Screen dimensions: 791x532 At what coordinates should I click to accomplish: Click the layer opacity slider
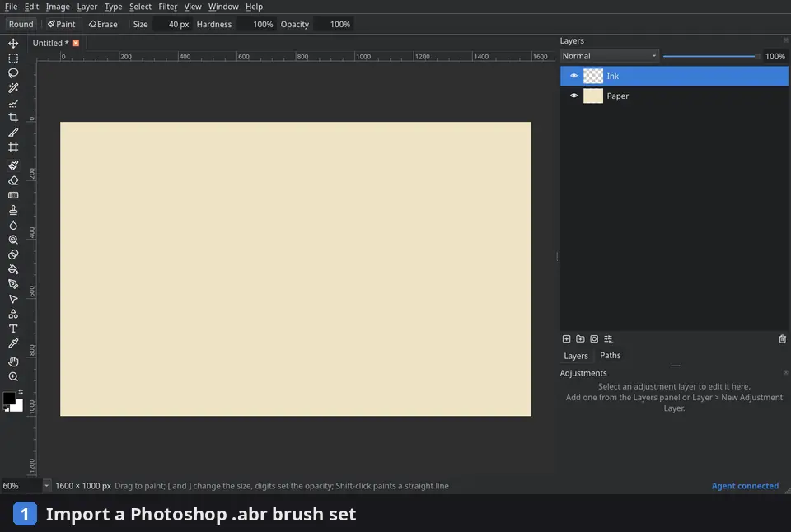pyautogui.click(x=710, y=57)
